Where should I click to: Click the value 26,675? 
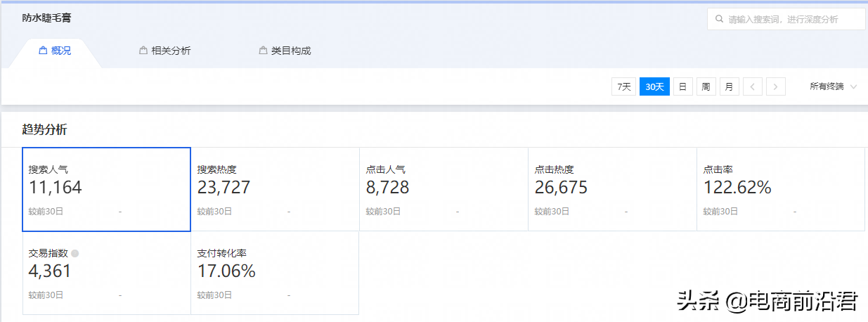[562, 188]
